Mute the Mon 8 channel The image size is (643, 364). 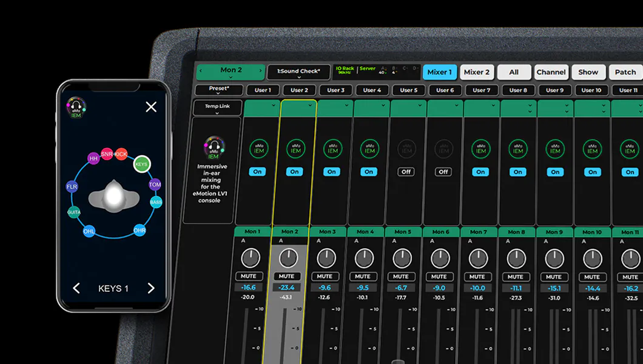pyautogui.click(x=516, y=277)
